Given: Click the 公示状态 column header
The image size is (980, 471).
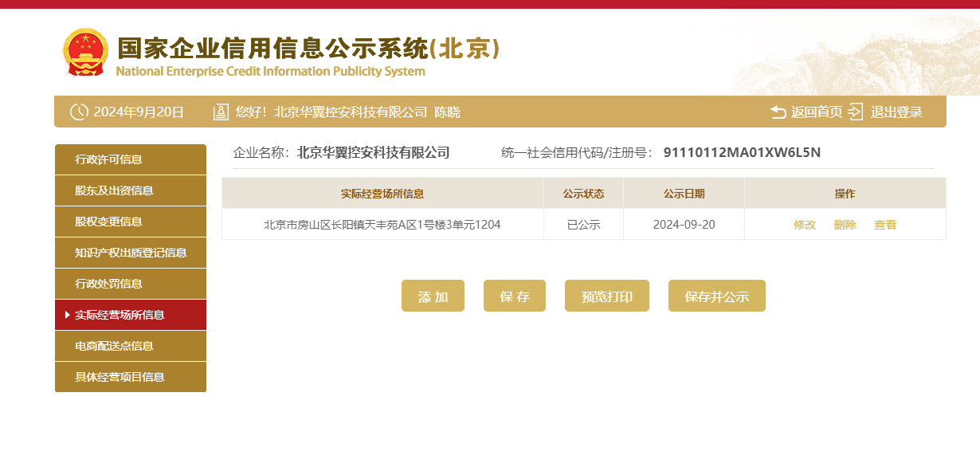Looking at the screenshot, I should 583,194.
